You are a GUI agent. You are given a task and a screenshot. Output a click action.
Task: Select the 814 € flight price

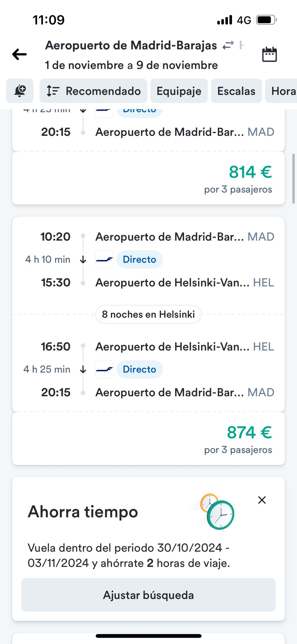tap(250, 172)
